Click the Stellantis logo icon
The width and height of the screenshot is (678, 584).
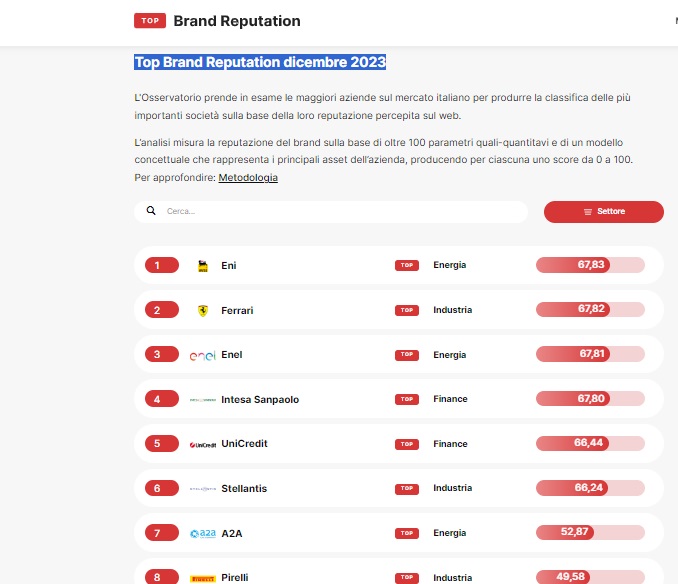(203, 489)
